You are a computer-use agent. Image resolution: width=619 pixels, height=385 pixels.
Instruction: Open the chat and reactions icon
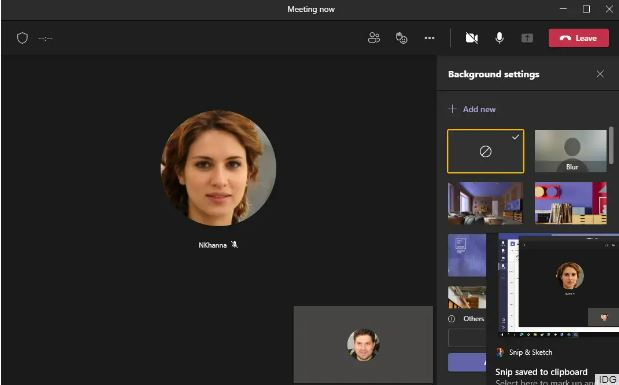[401, 38]
